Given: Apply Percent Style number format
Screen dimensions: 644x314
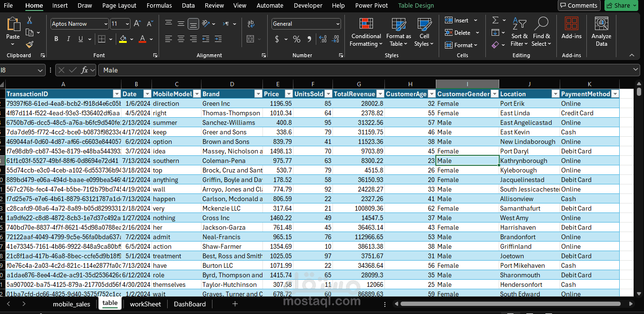Looking at the screenshot, I should tap(297, 39).
